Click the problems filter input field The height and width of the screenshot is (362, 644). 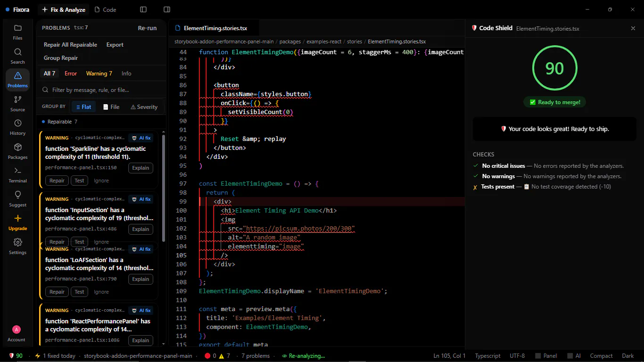pos(101,90)
